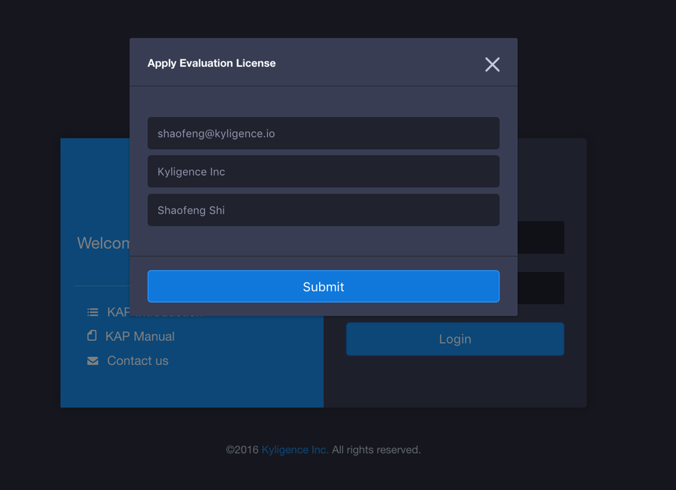Viewport: 676px width, 490px height.
Task: Click into the Shaofeng Shi name field
Action: [323, 210]
